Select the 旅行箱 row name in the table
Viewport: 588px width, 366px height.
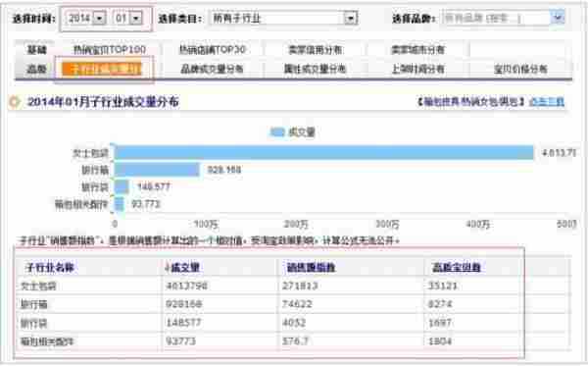point(33,304)
